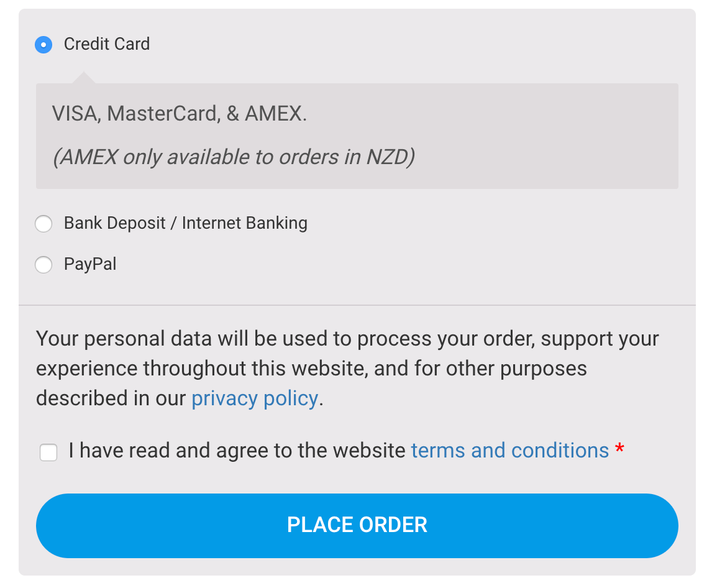
Task: Click the italic AMEX NZD-only note
Action: pos(234,157)
